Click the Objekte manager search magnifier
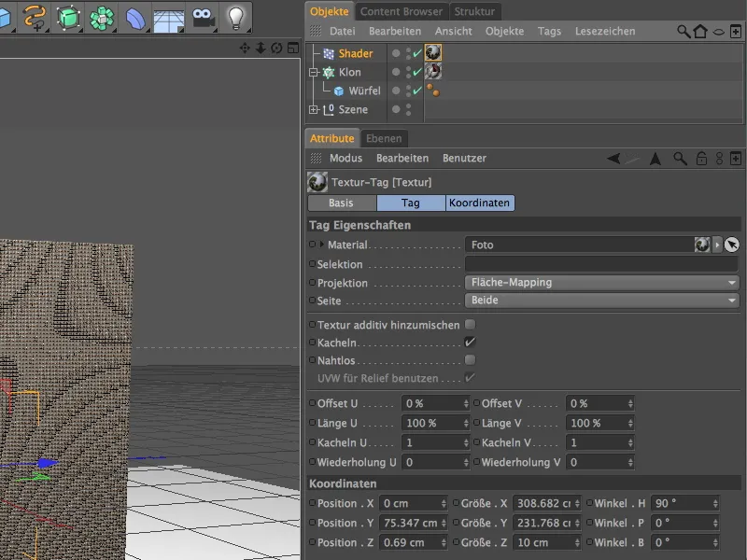This screenshot has width=747, height=560. 684,32
